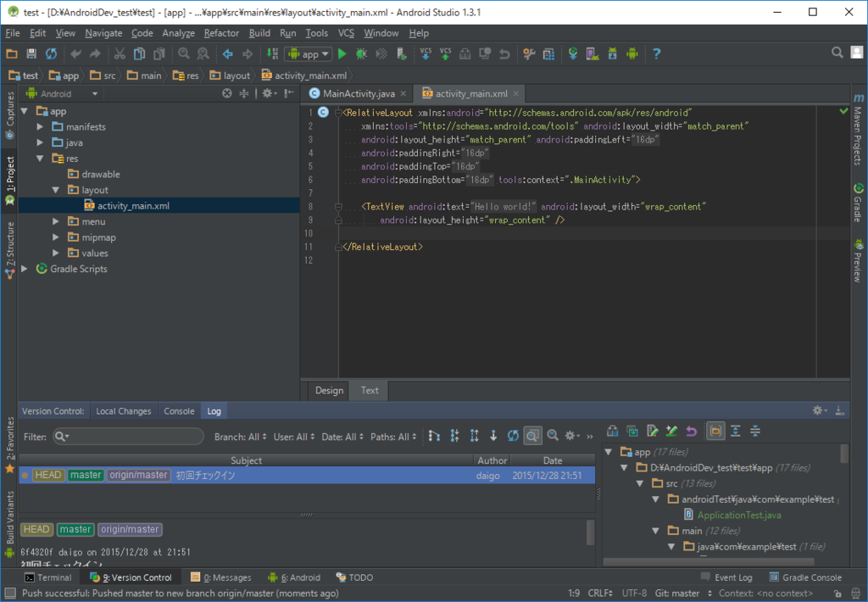The width and height of the screenshot is (868, 602).
Task: Click the Make Project icon
Action: tap(272, 53)
